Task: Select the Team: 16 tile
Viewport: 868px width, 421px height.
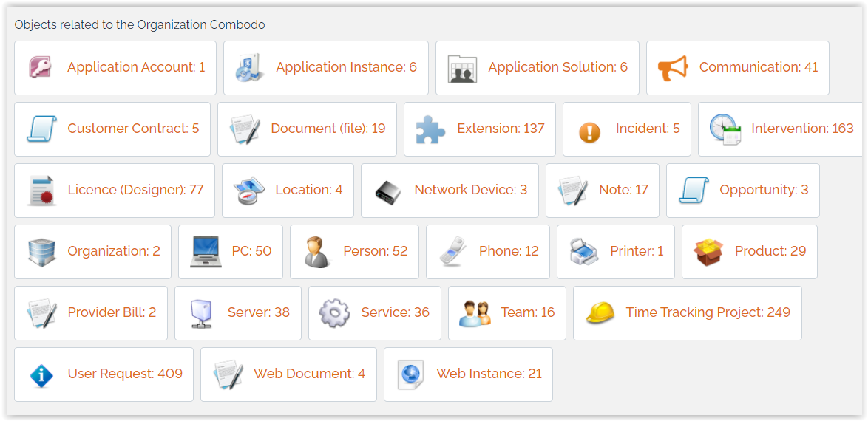Action: click(506, 313)
